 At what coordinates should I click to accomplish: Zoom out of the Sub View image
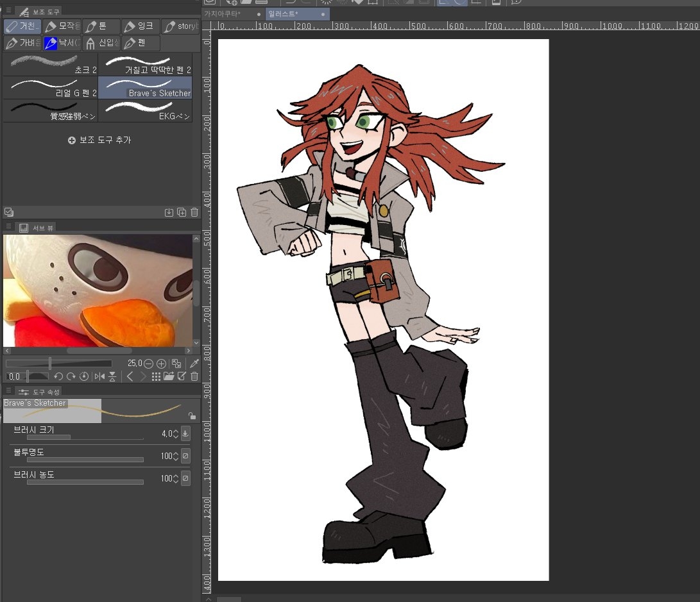[x=149, y=364]
